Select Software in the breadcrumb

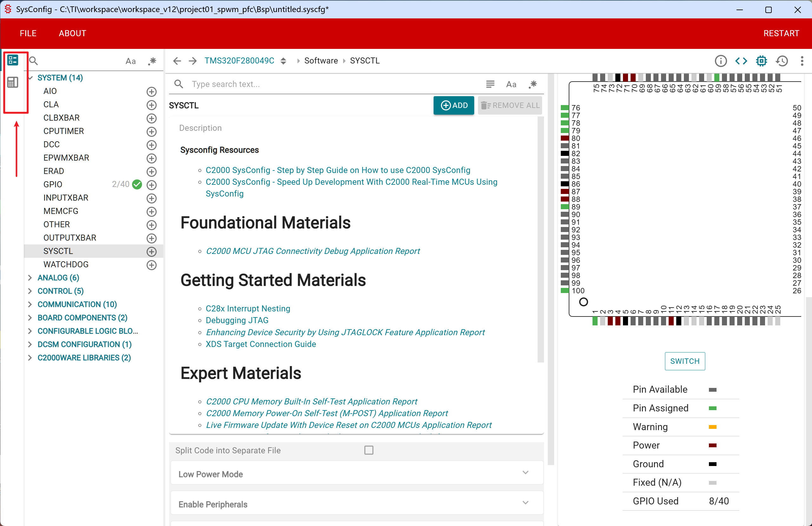321,61
